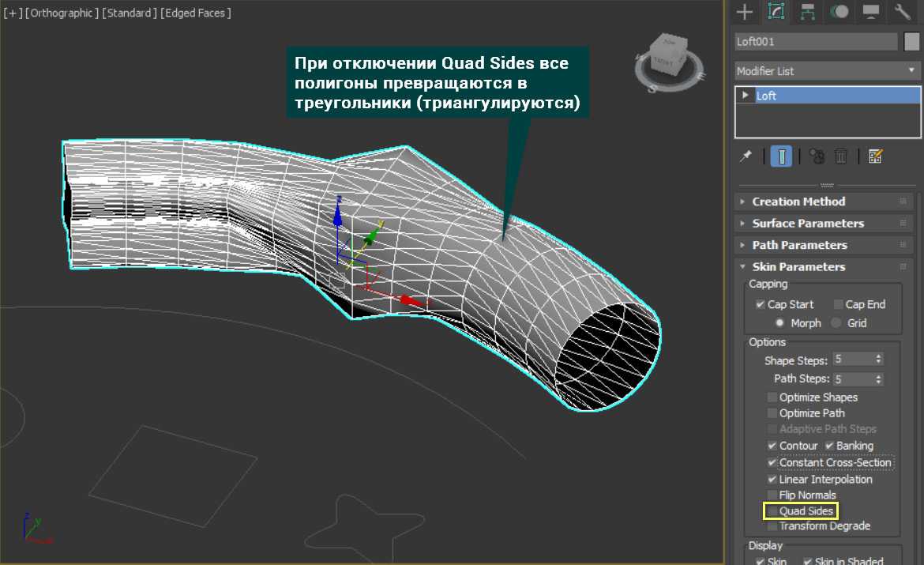924x565 pixels.
Task: Click Remove Modifier trash icon
Action: [x=841, y=156]
